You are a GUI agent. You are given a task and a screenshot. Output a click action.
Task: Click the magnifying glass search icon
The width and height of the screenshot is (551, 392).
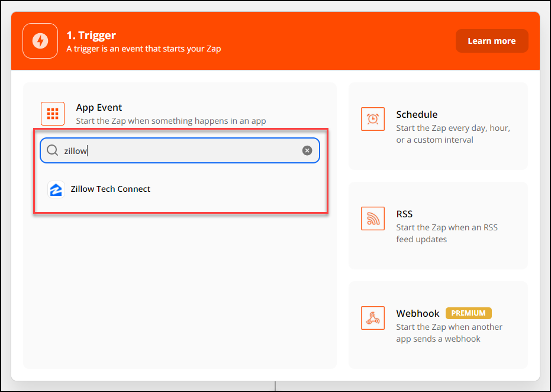pyautogui.click(x=53, y=150)
